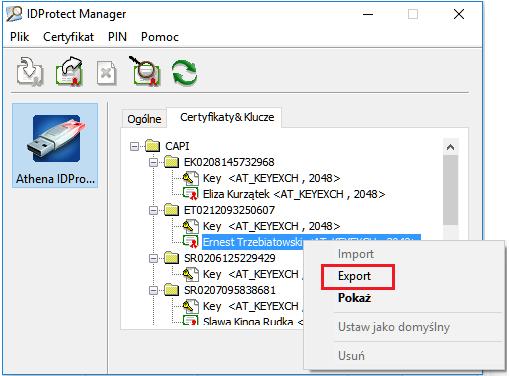Select the ET0212093250607 tree row
The image size is (509, 376).
click(x=229, y=210)
